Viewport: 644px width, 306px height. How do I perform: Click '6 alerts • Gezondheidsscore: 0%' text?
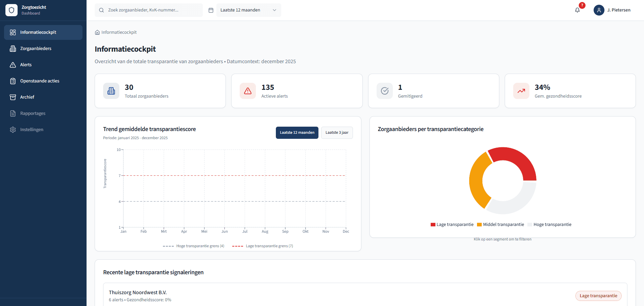[140, 300]
